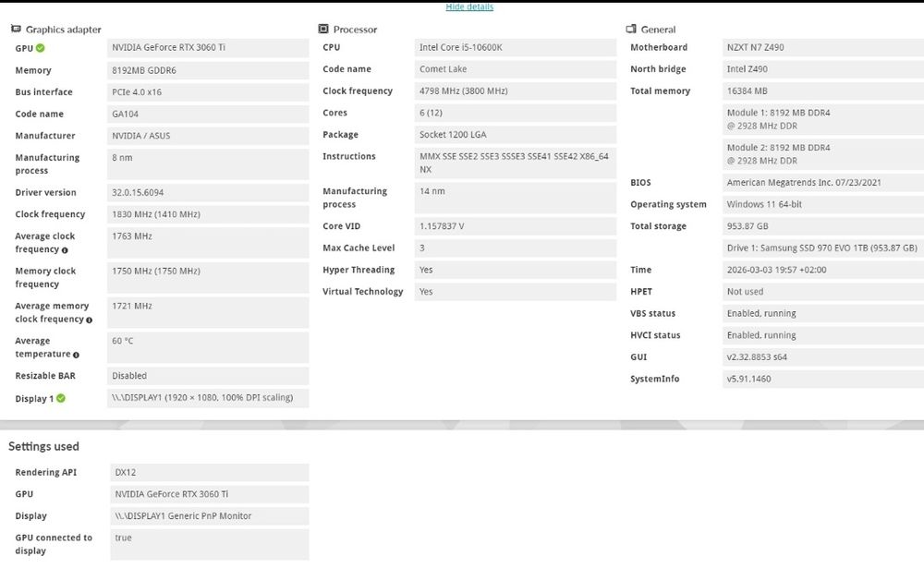This screenshot has height=568, width=924.
Task: Click the 6 (12) cores value
Action: coord(515,113)
